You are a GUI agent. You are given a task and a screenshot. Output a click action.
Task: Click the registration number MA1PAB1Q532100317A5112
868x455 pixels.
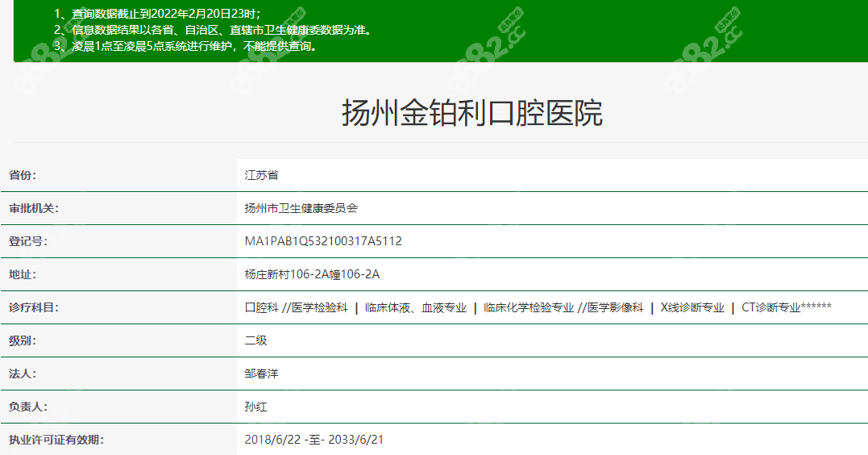pyautogui.click(x=323, y=242)
